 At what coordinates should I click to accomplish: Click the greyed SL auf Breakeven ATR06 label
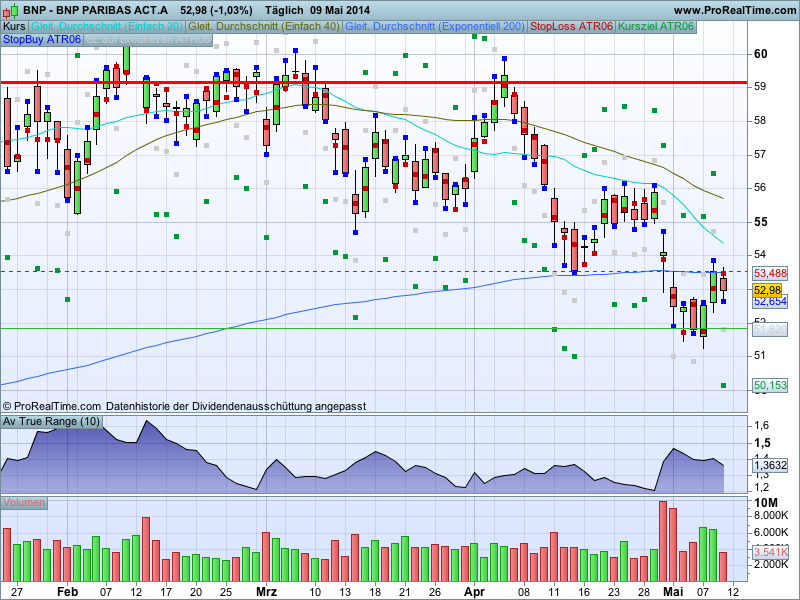point(148,39)
